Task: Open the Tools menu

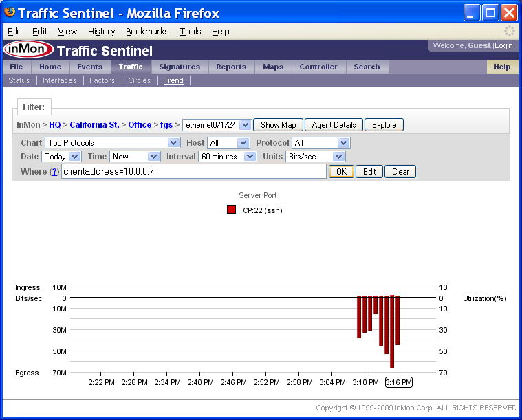Action: [x=191, y=32]
